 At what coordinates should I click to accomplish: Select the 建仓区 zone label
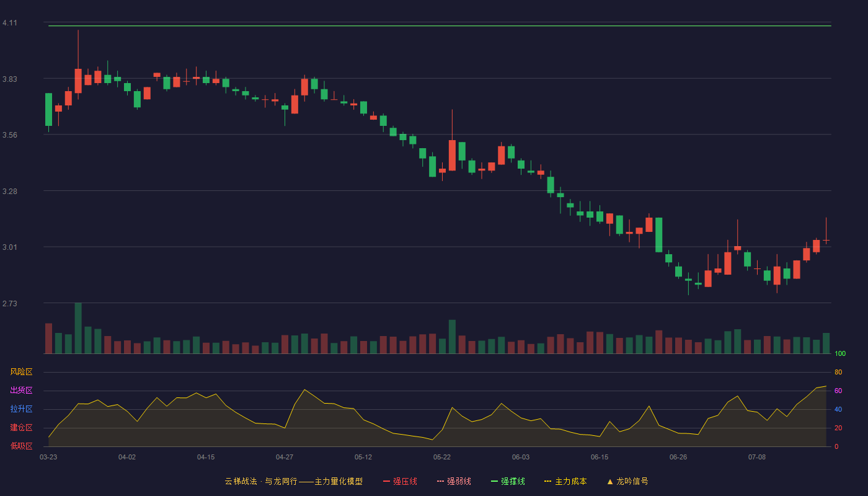[x=21, y=428]
